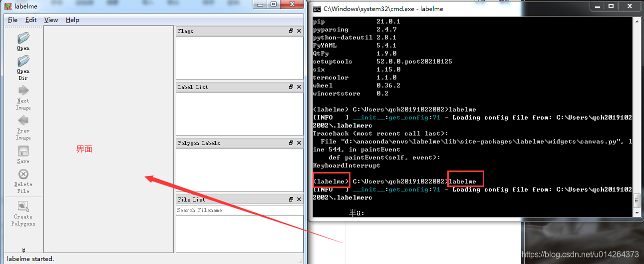Click the cmd.exe title bar icon

tap(316, 8)
